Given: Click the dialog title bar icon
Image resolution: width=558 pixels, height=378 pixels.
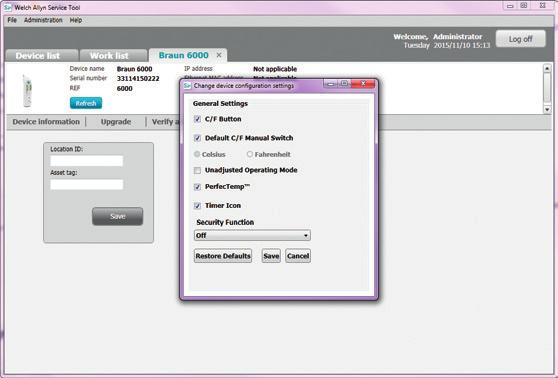Looking at the screenshot, I should [187, 85].
